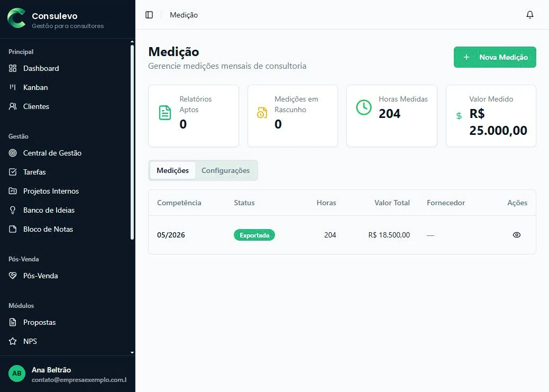Click the Tarefas checkbox icon

click(x=13, y=171)
